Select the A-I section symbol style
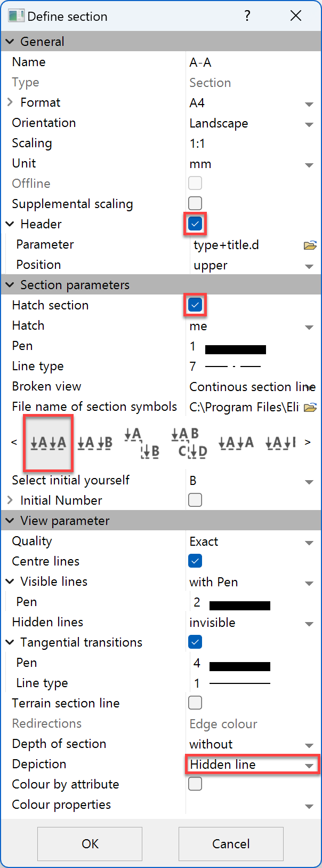The width and height of the screenshot is (322, 868). click(x=280, y=443)
